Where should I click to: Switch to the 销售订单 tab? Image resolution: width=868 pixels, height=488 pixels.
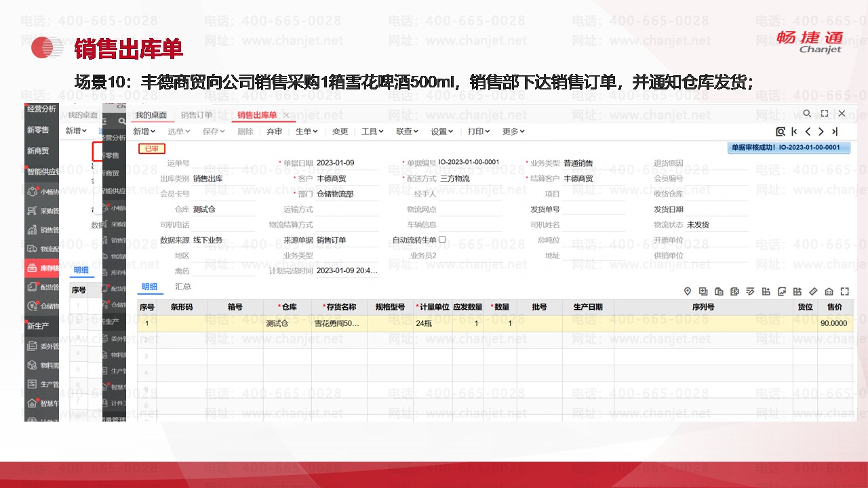(x=197, y=115)
